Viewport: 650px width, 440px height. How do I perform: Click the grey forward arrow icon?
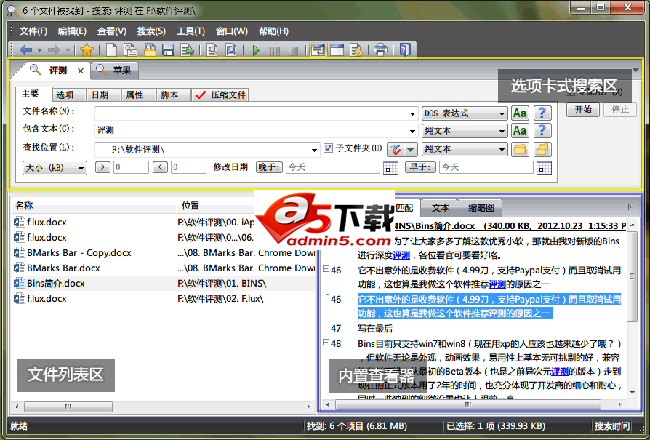tap(54, 50)
